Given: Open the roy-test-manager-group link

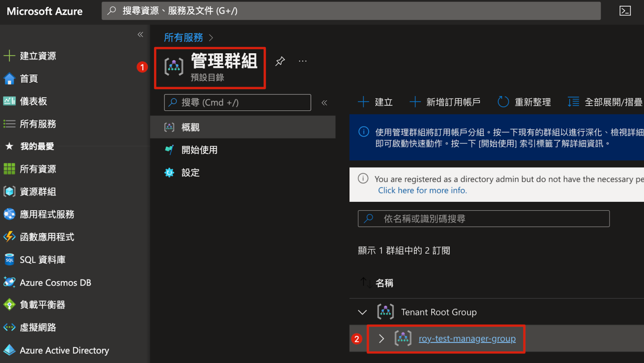Looking at the screenshot, I should click(467, 339).
